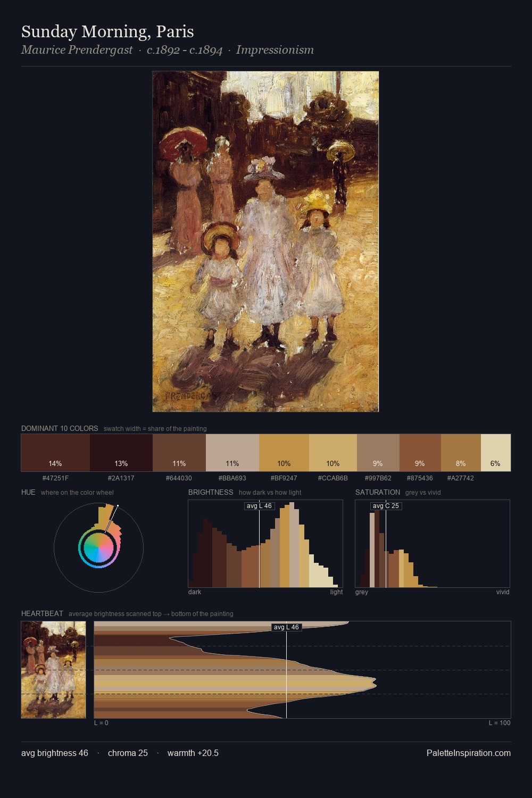This screenshot has width=532, height=798.
Task: Click the DOMINANT 10 COLORS heading
Action: [x=60, y=428]
